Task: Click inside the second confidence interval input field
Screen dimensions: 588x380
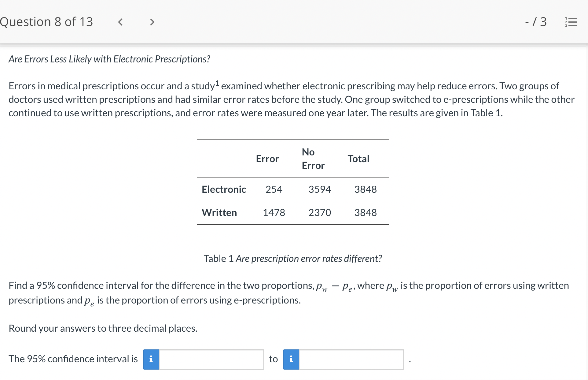Action: [x=351, y=360]
